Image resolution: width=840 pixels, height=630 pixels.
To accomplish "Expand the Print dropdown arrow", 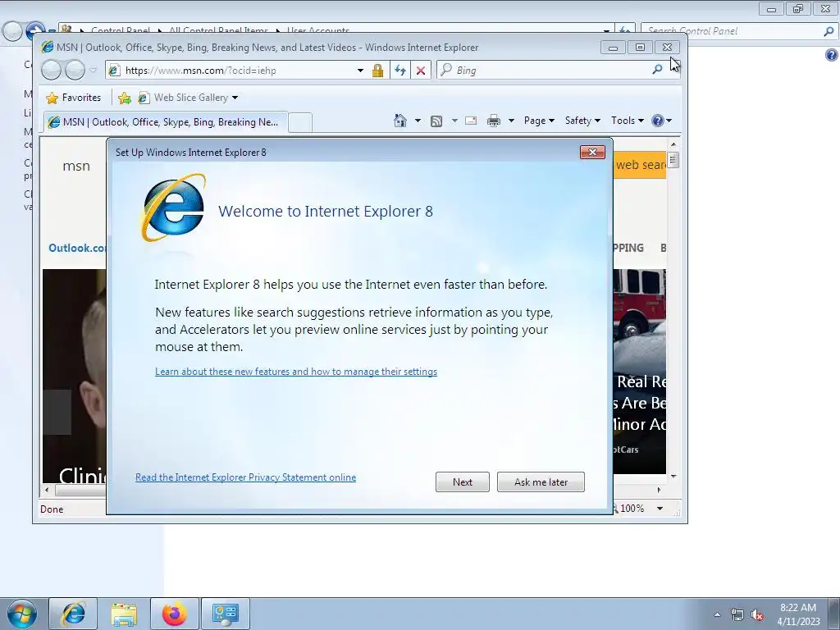I will (x=511, y=121).
